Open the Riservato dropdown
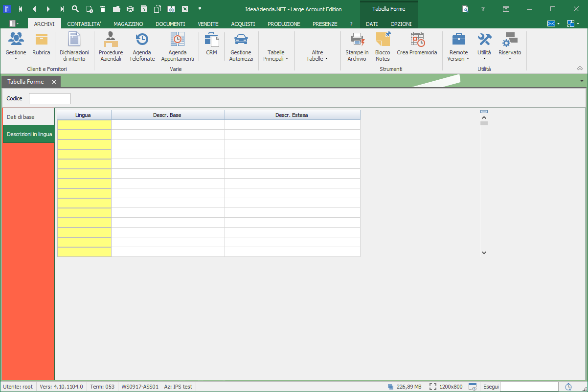Image resolution: width=588 pixels, height=392 pixels. [x=510, y=46]
